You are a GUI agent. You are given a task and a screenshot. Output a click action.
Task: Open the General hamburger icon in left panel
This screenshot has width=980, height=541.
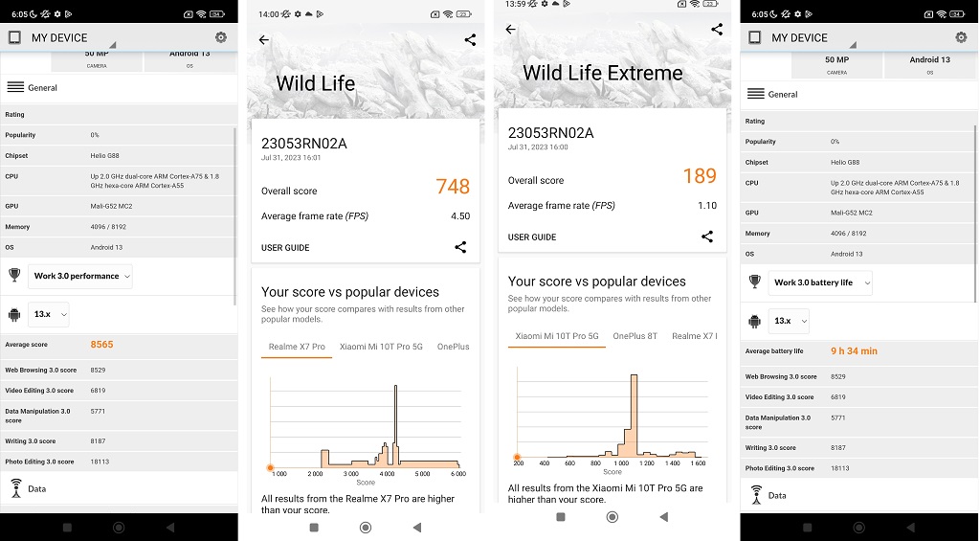click(x=15, y=87)
